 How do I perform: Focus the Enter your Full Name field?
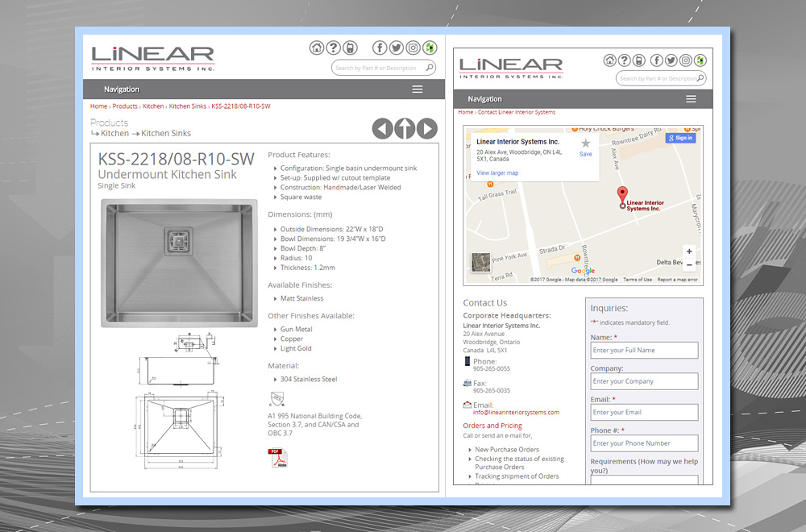(644, 350)
